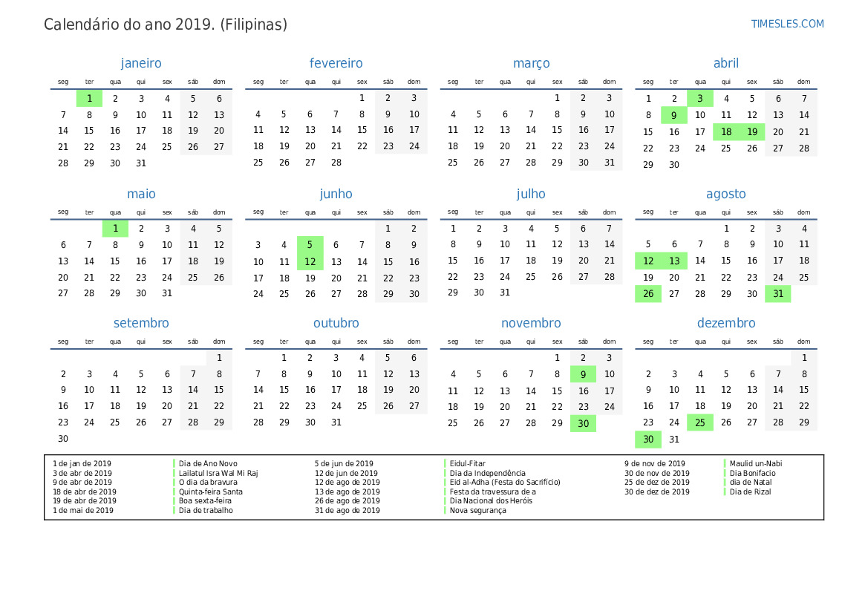Click the 'Dia da Independência' legend text

pyautogui.click(x=487, y=473)
